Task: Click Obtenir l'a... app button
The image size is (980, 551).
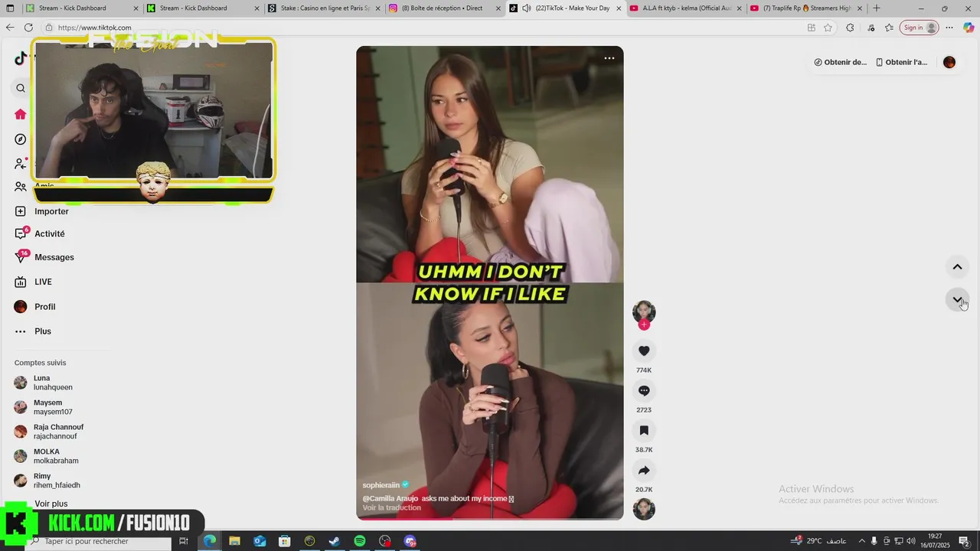Action: click(901, 62)
